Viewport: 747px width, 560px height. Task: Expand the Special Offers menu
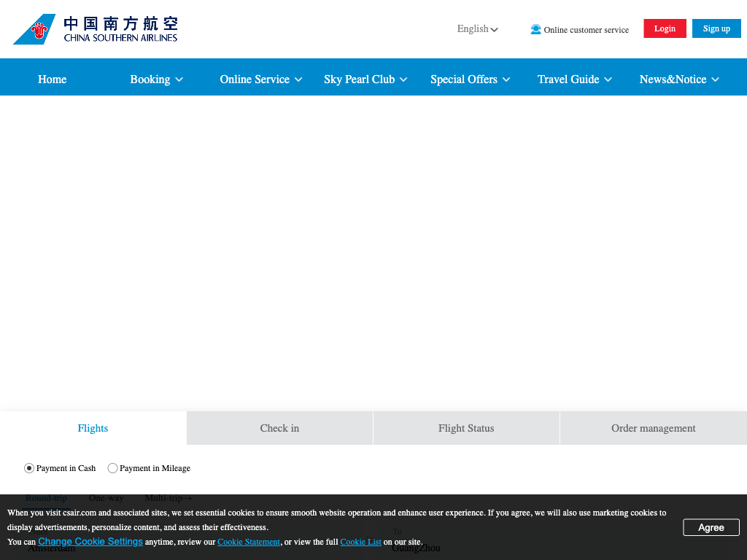470,79
